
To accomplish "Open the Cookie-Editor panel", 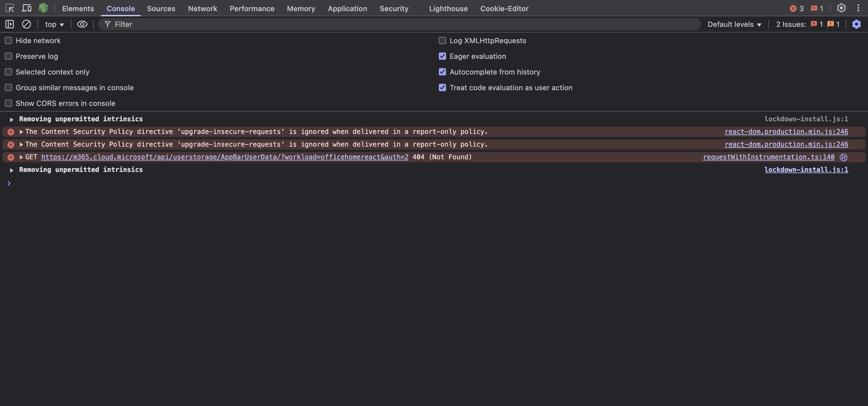I will 504,8.
